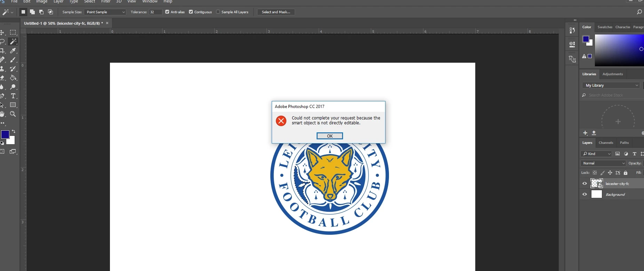Open the Edit Toolbar three-dots button

pos(2,123)
